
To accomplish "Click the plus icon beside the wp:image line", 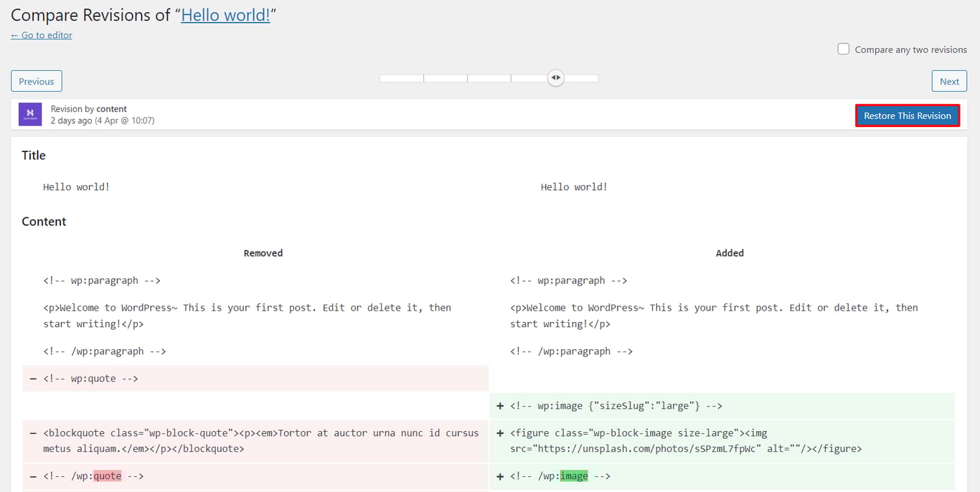I will click(500, 405).
